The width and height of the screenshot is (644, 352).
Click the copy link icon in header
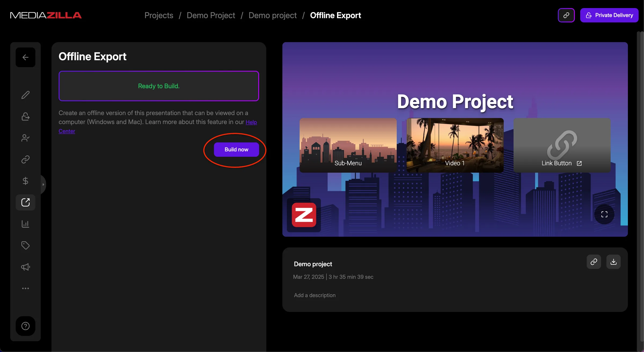566,15
